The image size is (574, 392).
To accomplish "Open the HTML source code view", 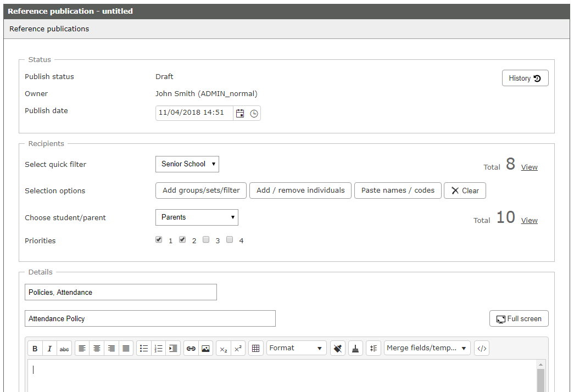I will (x=481, y=348).
